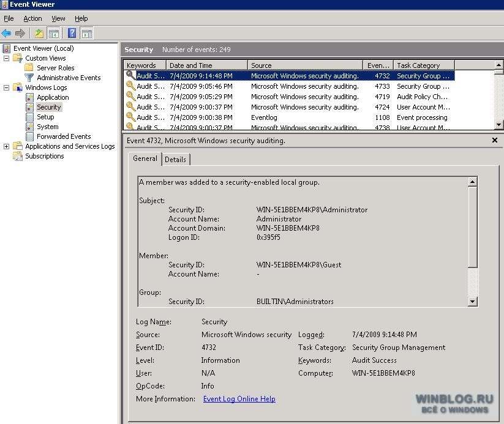This screenshot has height=424, width=504.
Task: Select the Subscriptions node
Action: [44, 156]
